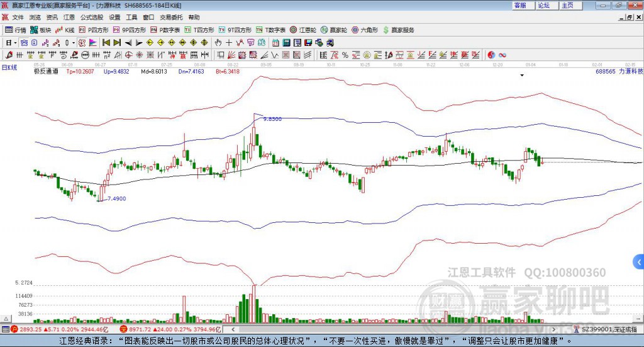The height and width of the screenshot is (347, 644).
Task: Switch to the K线 chart view
Action: (x=65, y=30)
